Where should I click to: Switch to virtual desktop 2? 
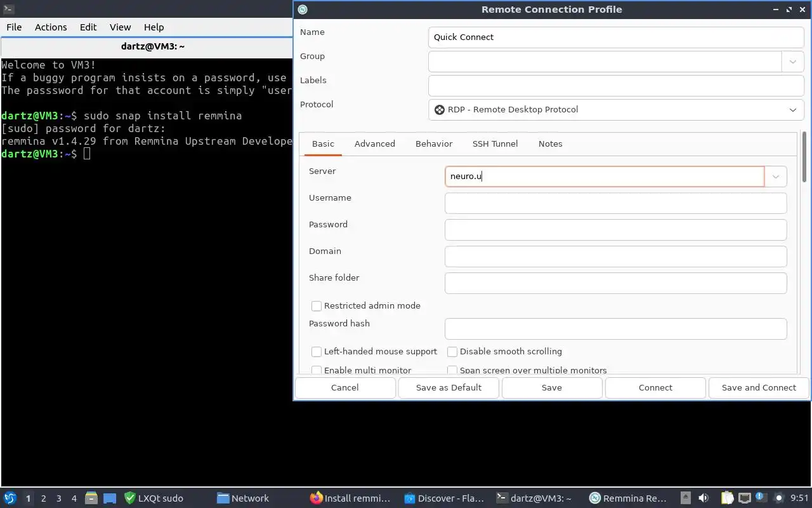coord(44,498)
